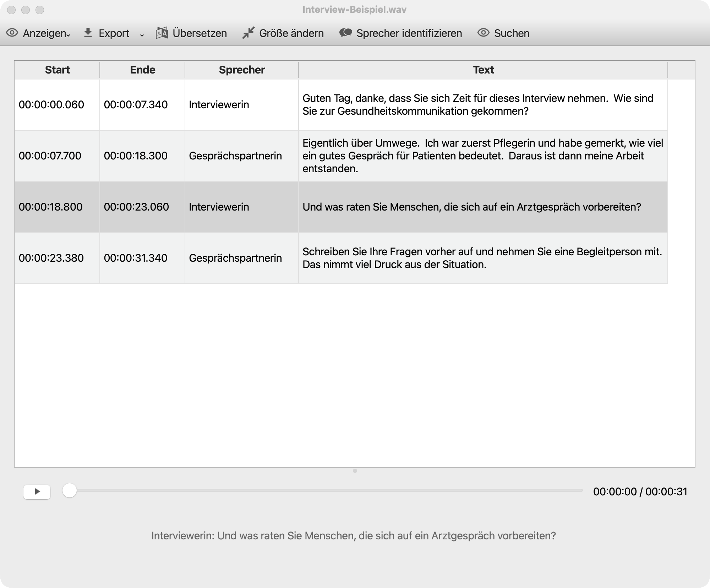Click the eye icon next to Anzeigen
The image size is (710, 588).
(x=12, y=33)
